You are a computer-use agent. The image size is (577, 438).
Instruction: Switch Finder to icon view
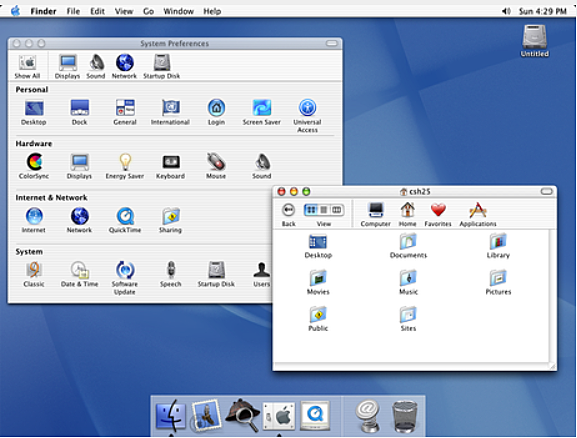[311, 210]
